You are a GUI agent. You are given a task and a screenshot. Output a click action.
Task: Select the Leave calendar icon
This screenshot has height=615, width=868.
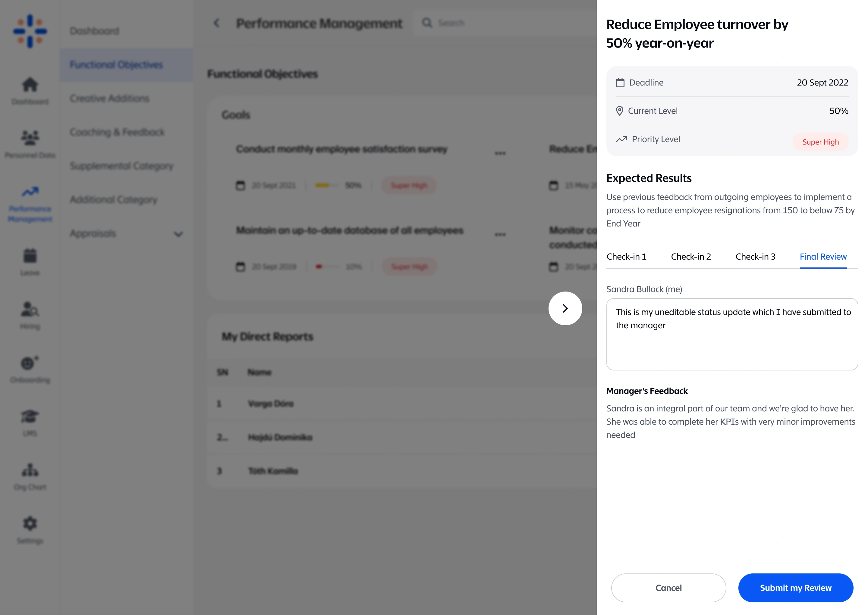pyautogui.click(x=30, y=256)
